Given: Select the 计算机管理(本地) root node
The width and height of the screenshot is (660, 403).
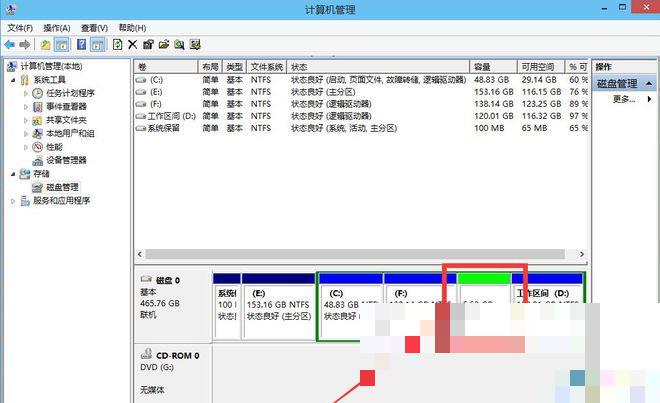Looking at the screenshot, I should tap(51, 67).
